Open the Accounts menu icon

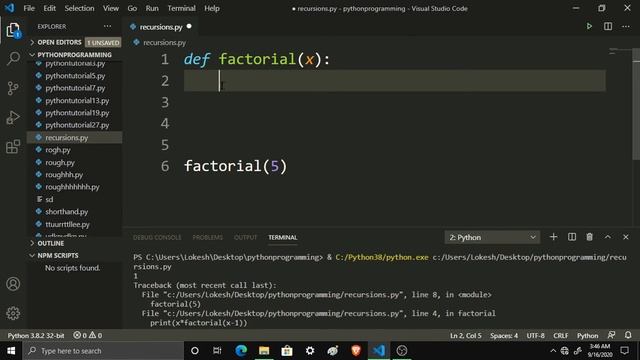point(13,284)
